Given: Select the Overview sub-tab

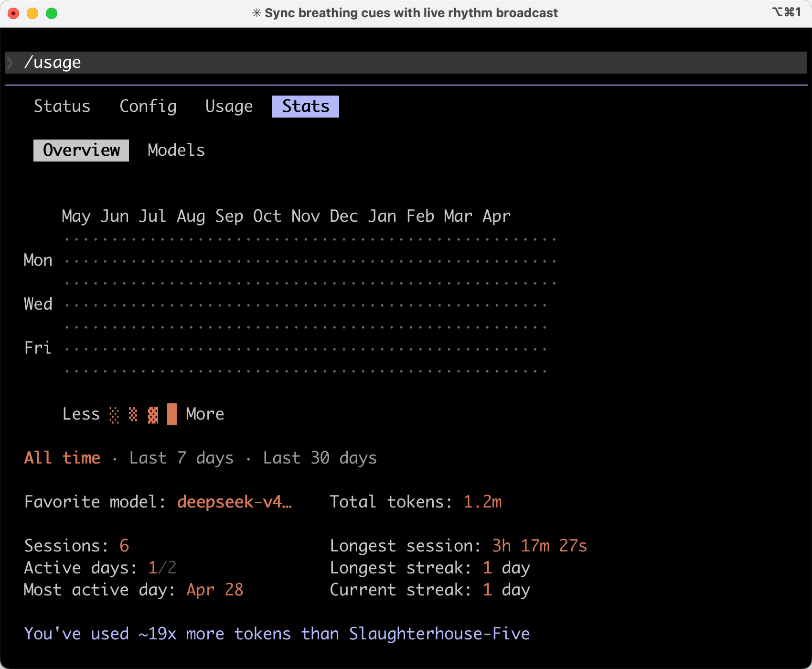Looking at the screenshot, I should click(81, 150).
